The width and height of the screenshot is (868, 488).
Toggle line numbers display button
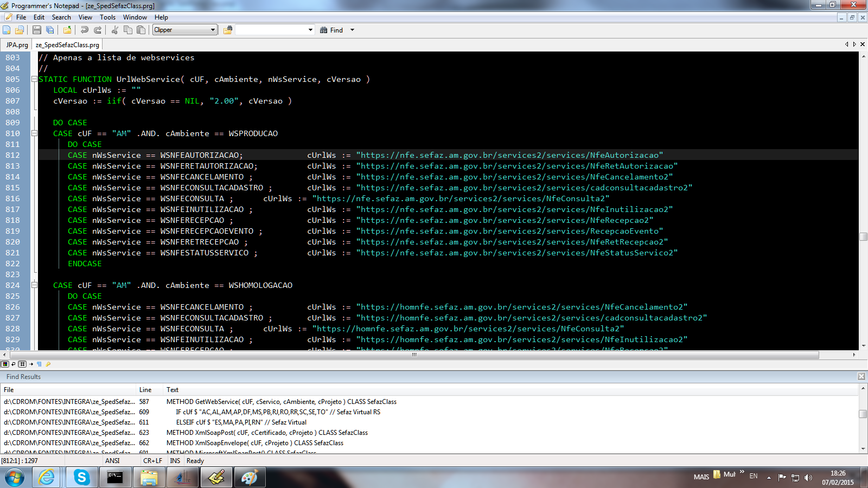coord(22,364)
